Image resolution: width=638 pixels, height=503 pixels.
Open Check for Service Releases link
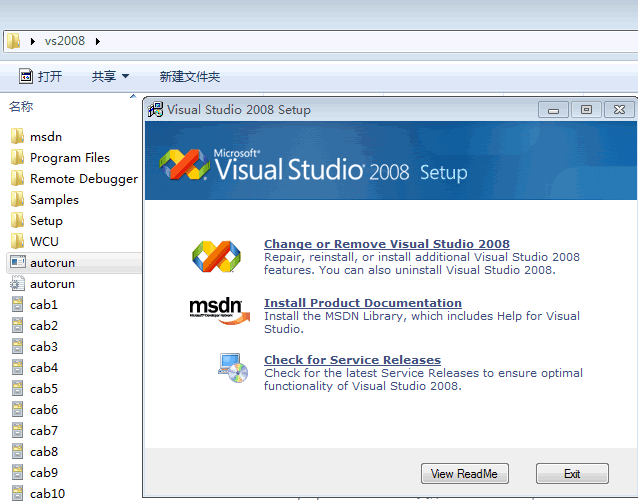pos(352,360)
